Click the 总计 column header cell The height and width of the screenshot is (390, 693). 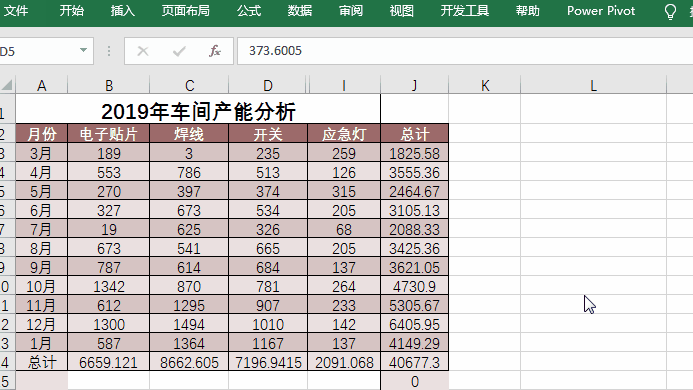click(x=415, y=133)
